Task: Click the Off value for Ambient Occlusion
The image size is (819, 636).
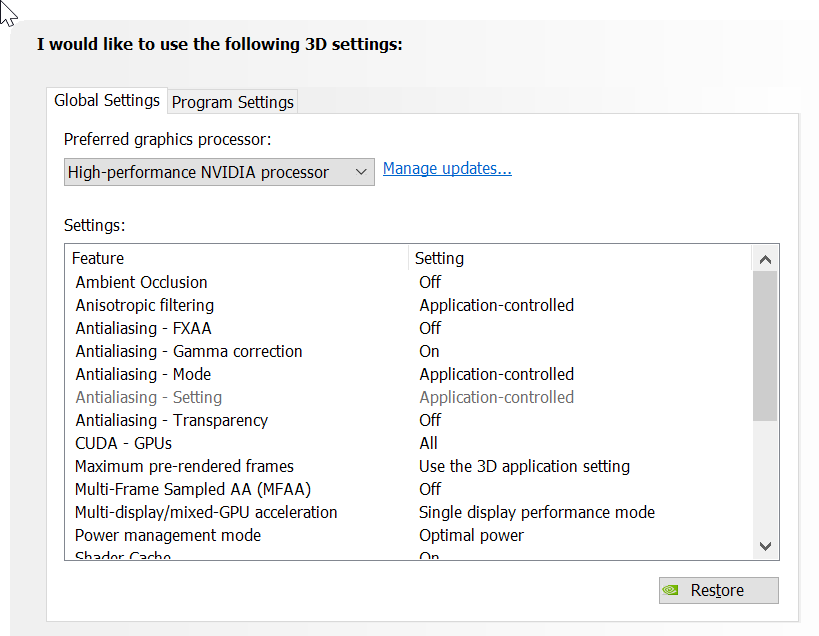Action: 430,282
